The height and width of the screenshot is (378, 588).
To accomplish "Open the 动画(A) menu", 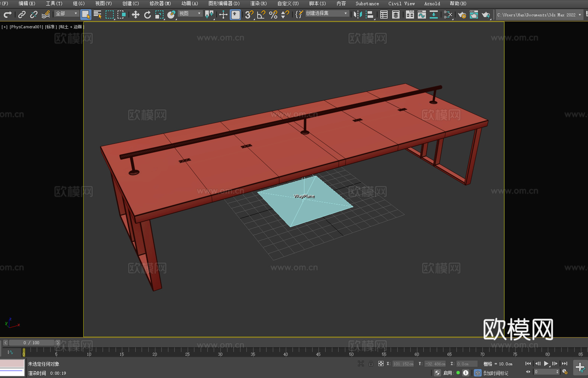I will 190,3.
